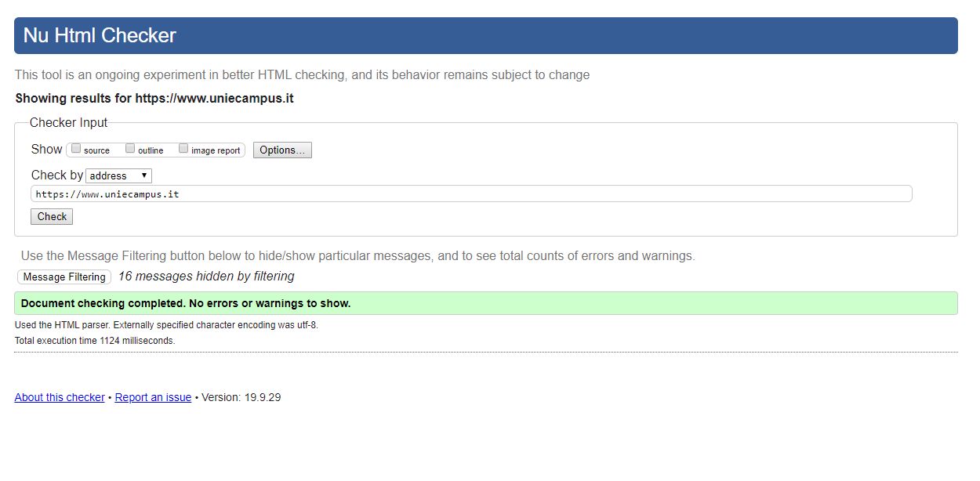980x481 pixels.
Task: Click the 'Used the HTML parser' line
Action: click(x=166, y=325)
